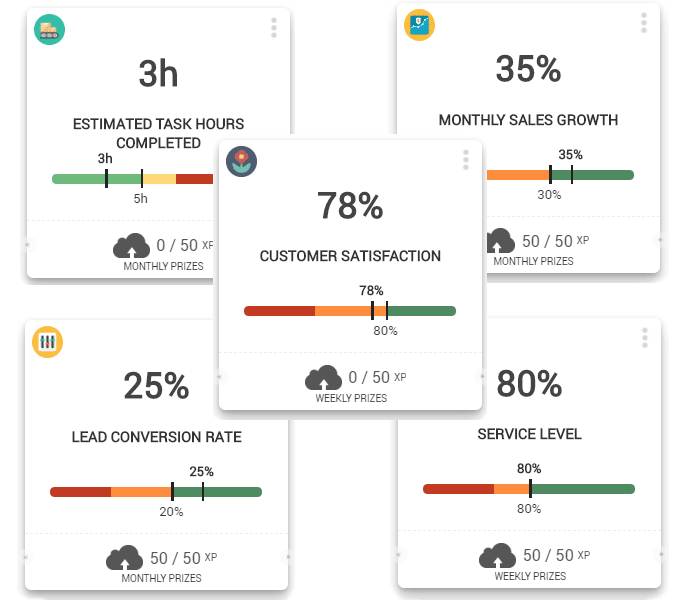
Task: Click the 78% Customer Satisfaction value
Action: [x=349, y=206]
